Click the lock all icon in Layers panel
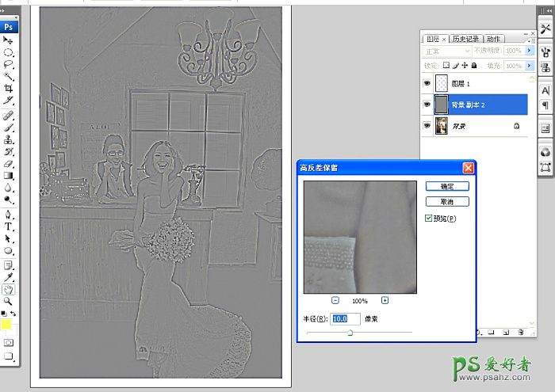This screenshot has height=392, width=555. [x=474, y=66]
